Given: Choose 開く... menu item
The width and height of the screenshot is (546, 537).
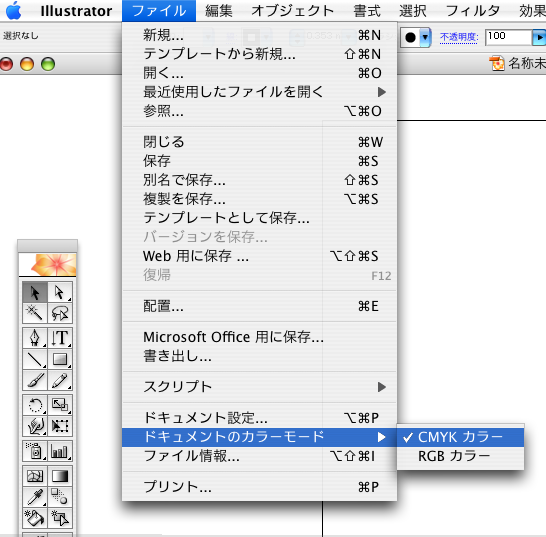Looking at the screenshot, I should [259, 73].
